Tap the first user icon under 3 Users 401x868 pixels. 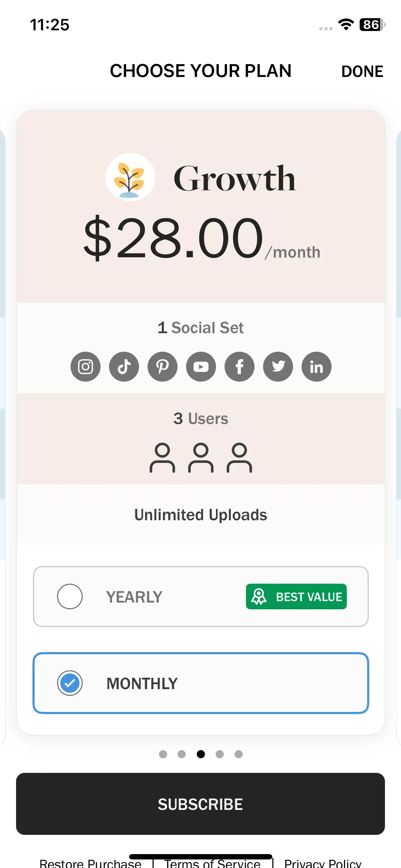point(163,458)
